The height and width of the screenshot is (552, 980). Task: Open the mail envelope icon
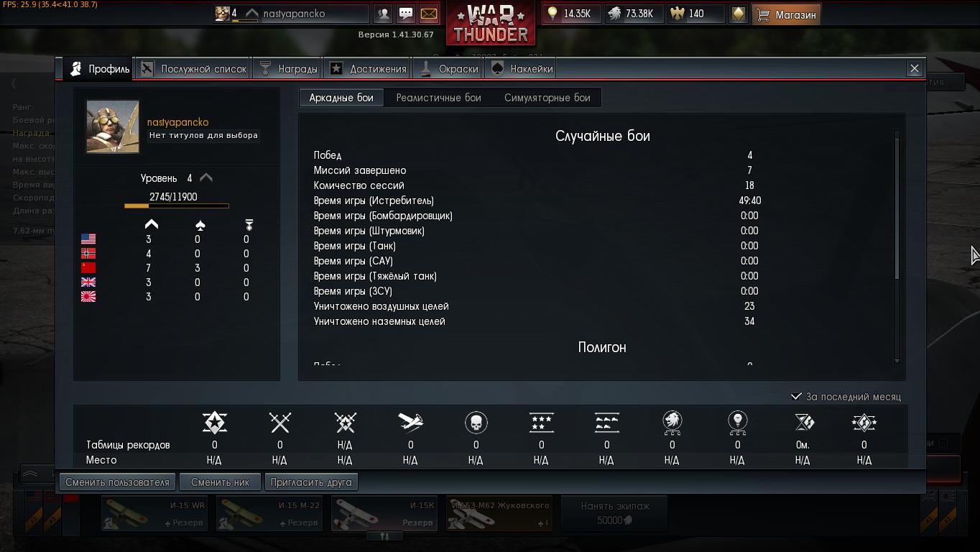click(x=428, y=14)
